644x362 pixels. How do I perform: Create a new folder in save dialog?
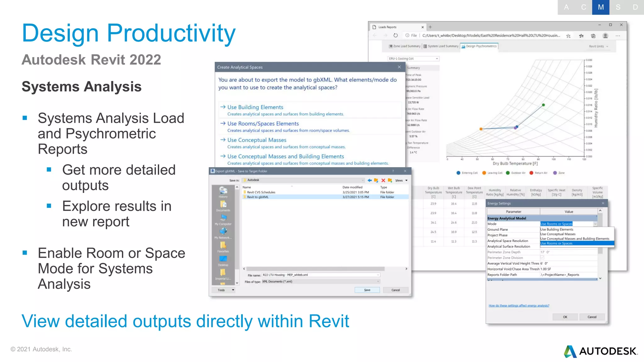pyautogui.click(x=390, y=180)
